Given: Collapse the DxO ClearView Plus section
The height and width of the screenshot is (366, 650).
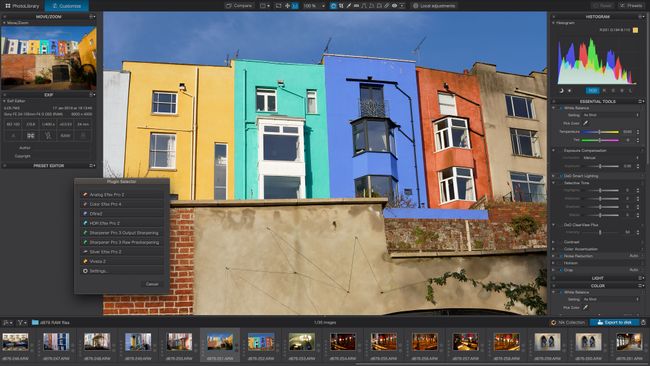Looking at the screenshot, I should coord(554,225).
